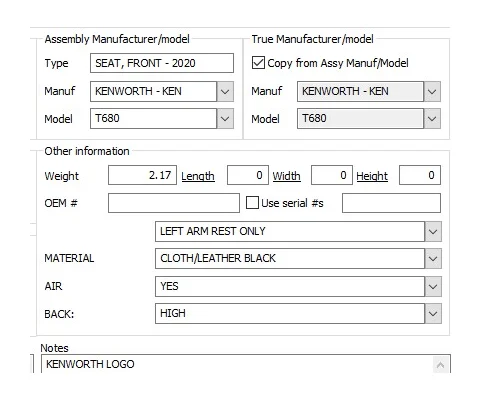
Task: Select the Type field SEAT, FRONT - 2020
Action: tap(162, 63)
